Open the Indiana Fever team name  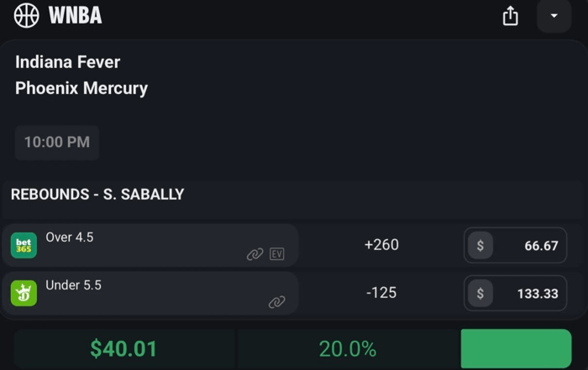[68, 62]
